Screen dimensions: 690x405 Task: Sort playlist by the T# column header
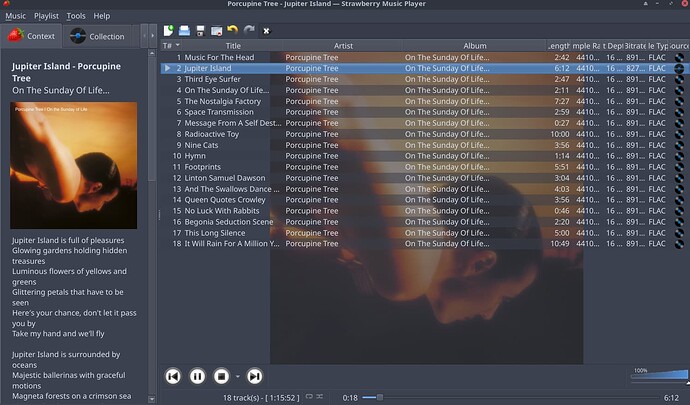pos(171,45)
